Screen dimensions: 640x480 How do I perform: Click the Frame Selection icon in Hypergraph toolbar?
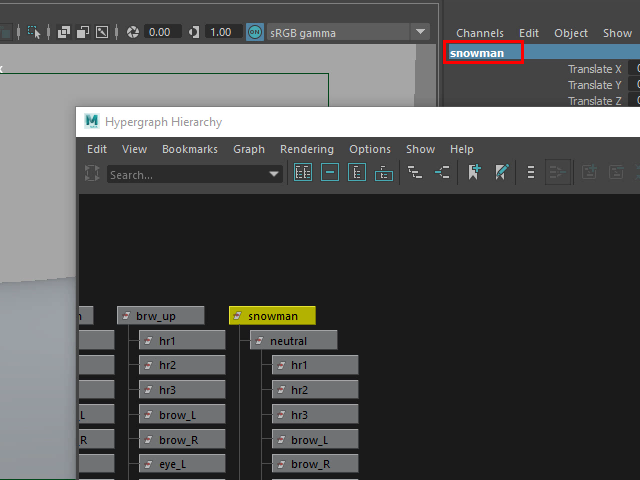click(x=330, y=173)
